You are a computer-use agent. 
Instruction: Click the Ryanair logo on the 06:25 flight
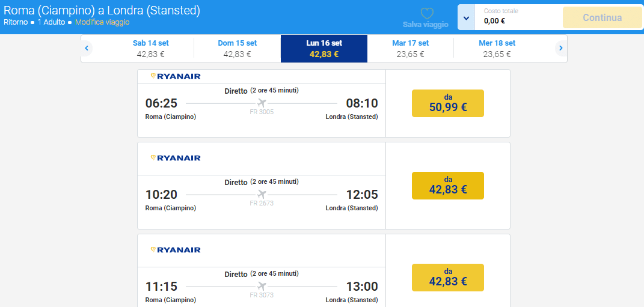point(176,76)
